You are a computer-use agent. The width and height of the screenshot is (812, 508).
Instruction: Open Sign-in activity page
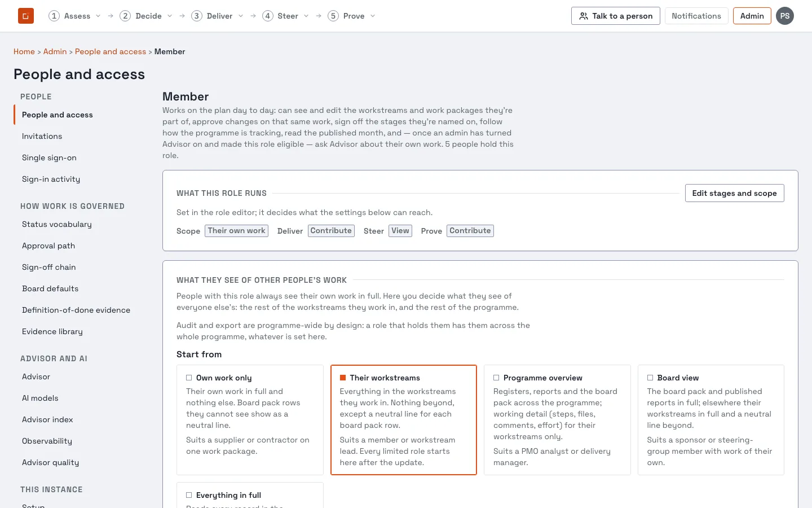tap(51, 179)
